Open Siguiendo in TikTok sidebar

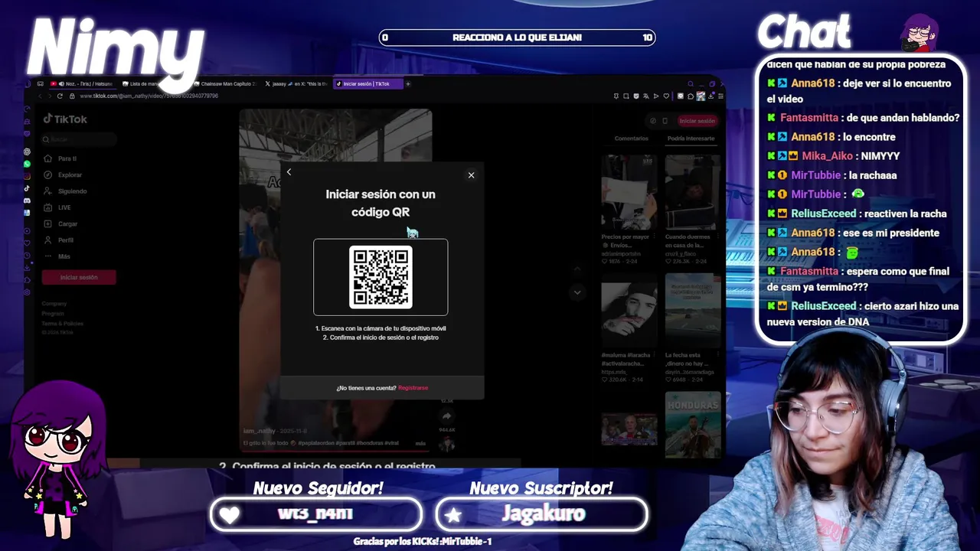tap(65, 191)
